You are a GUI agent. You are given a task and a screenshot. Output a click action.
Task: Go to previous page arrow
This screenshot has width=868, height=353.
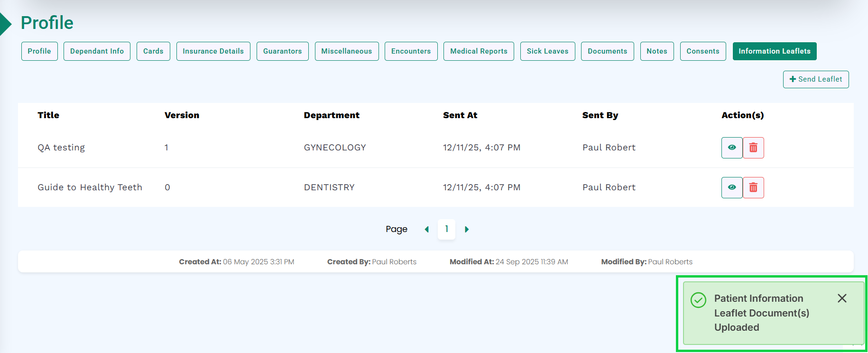426,229
